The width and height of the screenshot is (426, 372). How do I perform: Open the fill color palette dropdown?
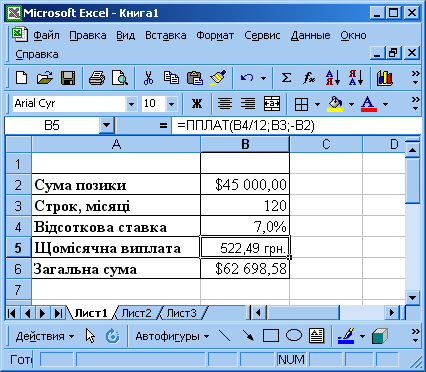point(351,105)
